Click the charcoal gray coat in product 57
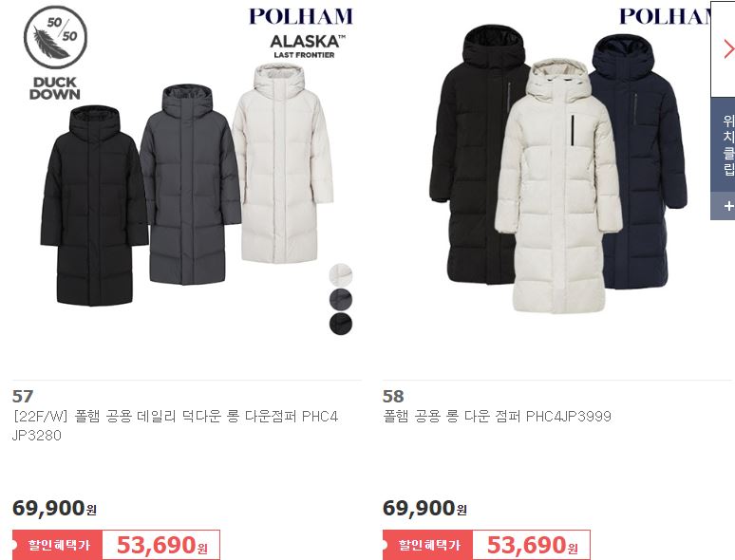The height and width of the screenshot is (560, 735). (x=191, y=185)
